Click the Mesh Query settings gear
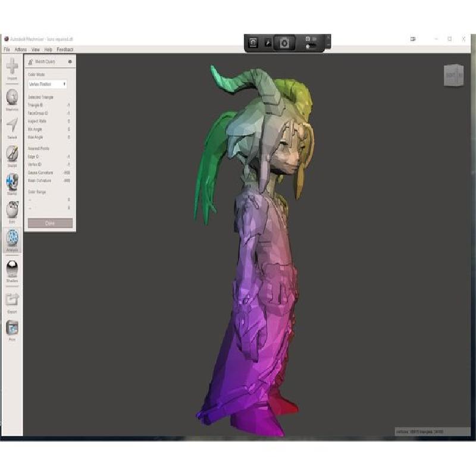The width and height of the screenshot is (476, 476). click(x=70, y=62)
